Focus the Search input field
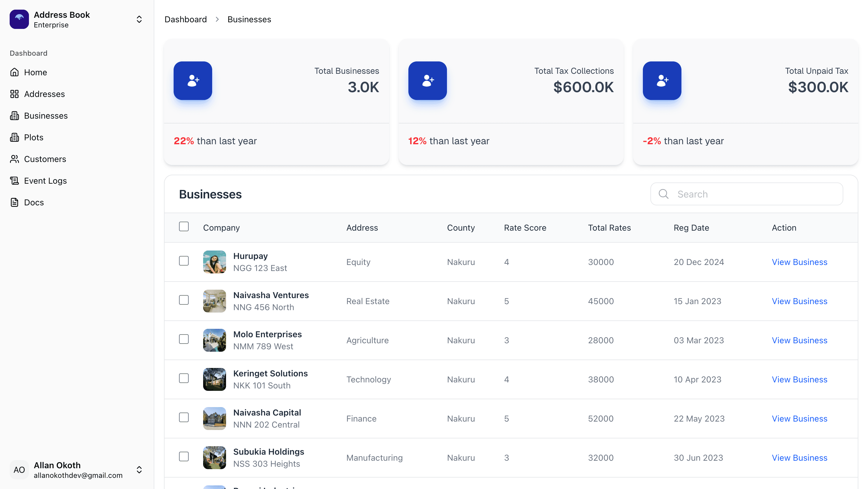868x489 pixels. [747, 194]
